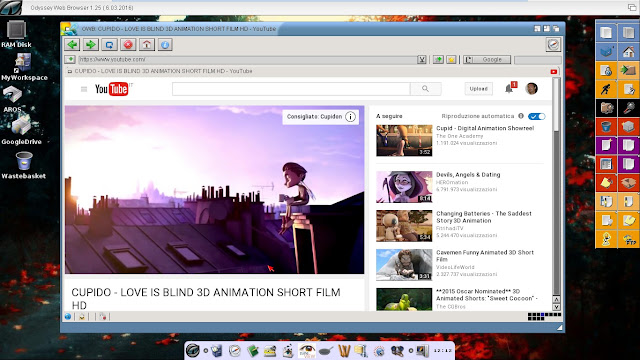
Task: Toggle Riproduzione automatica autoplay switch
Action: coord(536,116)
